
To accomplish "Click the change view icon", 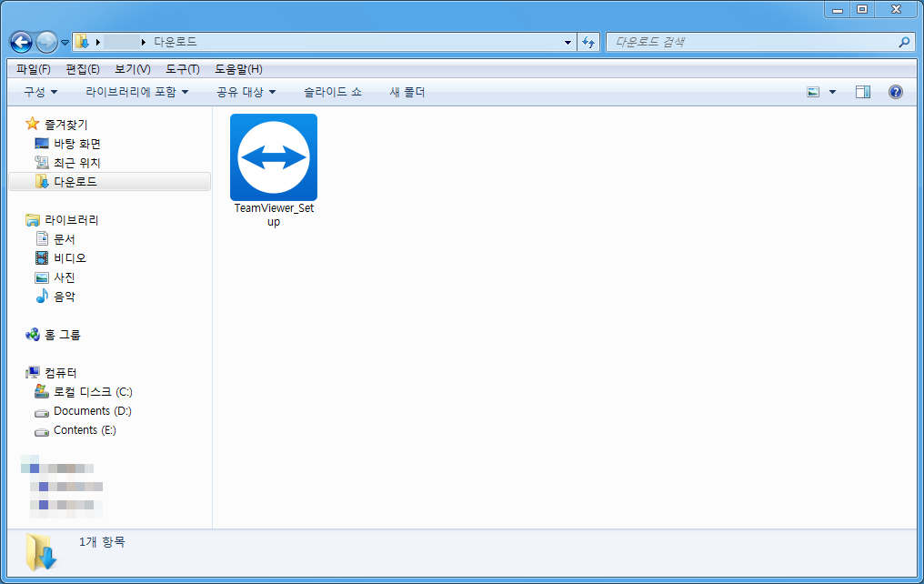I will coord(813,92).
